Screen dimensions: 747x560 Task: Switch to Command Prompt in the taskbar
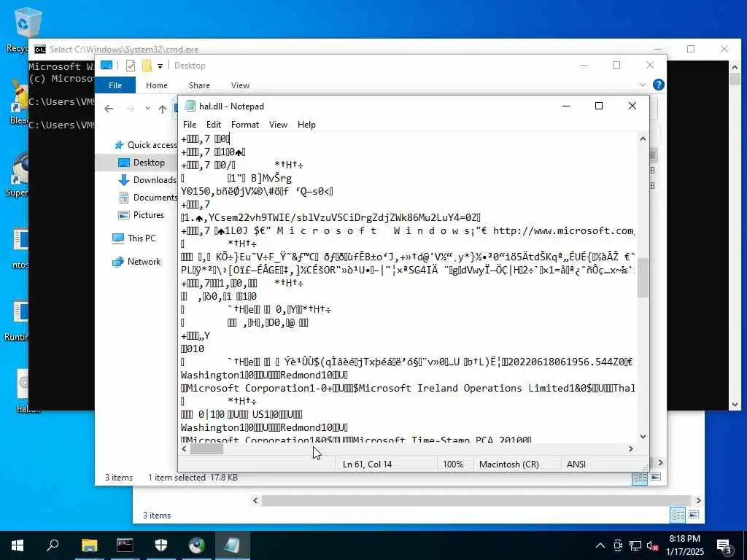click(125, 545)
